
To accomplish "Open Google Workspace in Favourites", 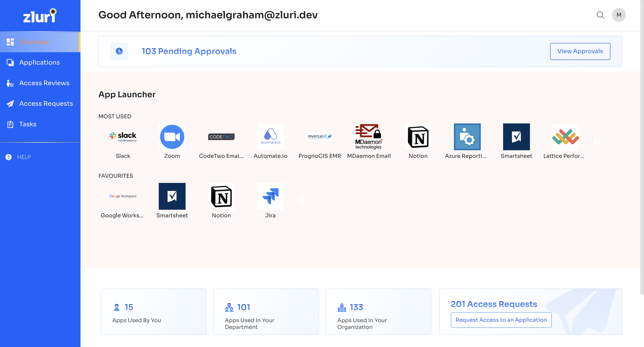I will 123,196.
